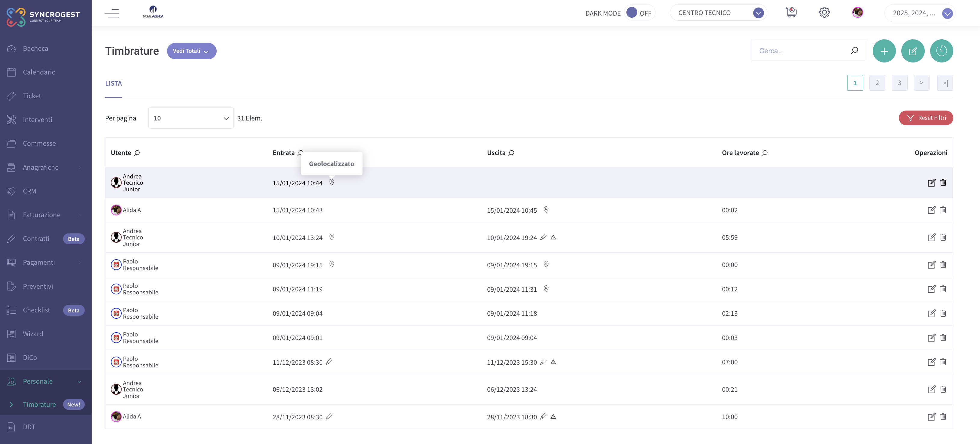
Task: Click Paolo Responsabile avatar in 09/01/2024 19:15 row
Action: tap(116, 265)
